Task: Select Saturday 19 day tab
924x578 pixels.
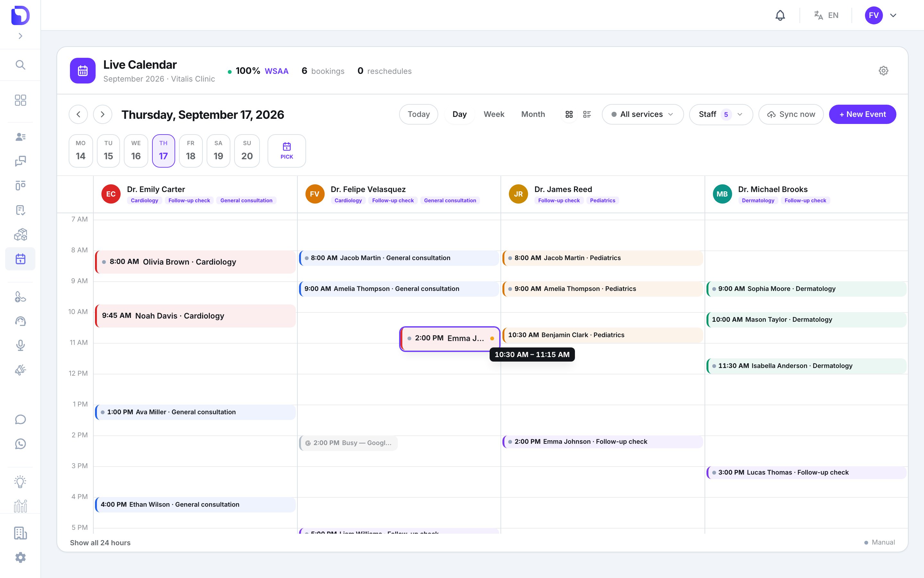Action: point(218,151)
